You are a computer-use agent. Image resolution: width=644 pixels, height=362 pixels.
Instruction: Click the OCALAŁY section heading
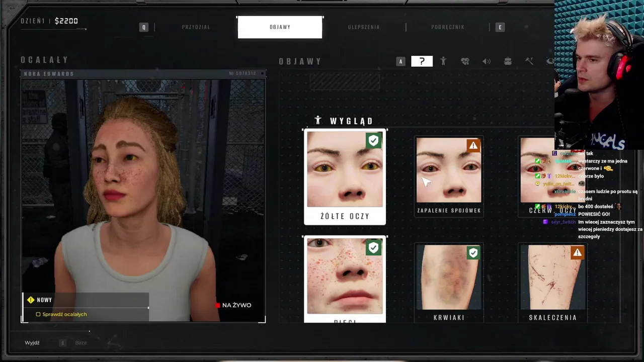click(44, 60)
